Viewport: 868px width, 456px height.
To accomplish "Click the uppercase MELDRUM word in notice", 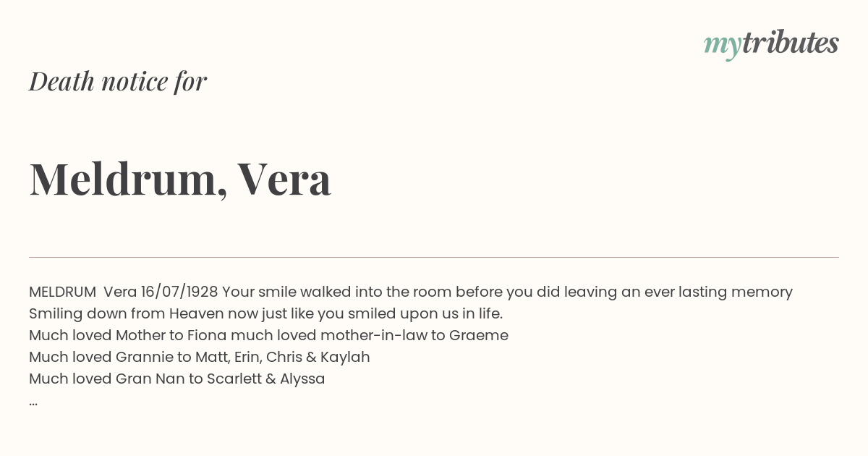I will [x=62, y=292].
